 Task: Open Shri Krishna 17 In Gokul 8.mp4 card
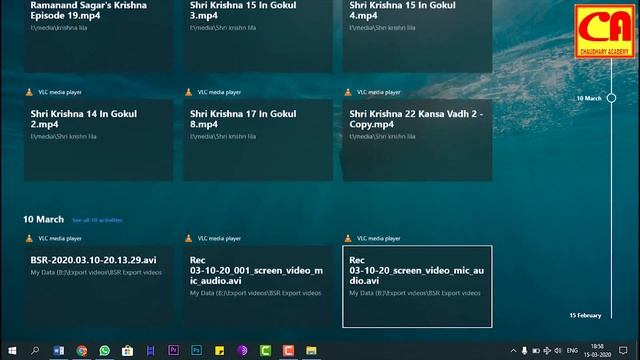pos(258,140)
